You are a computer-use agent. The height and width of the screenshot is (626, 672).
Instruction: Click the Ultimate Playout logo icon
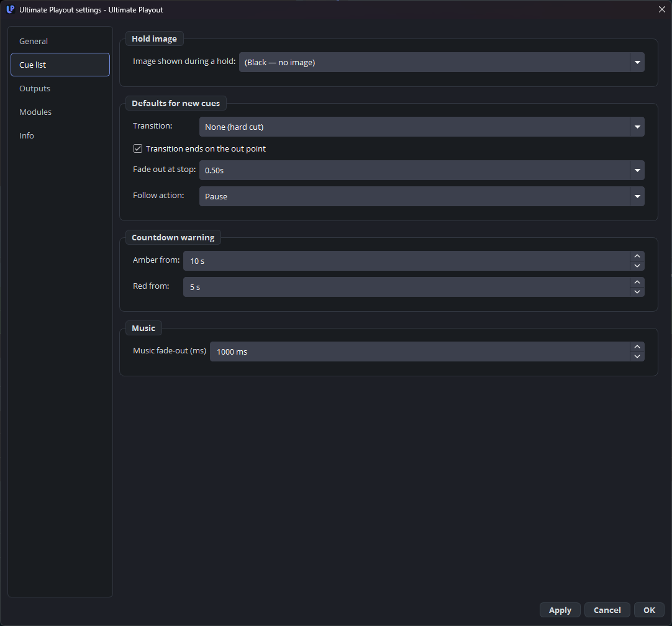11,9
